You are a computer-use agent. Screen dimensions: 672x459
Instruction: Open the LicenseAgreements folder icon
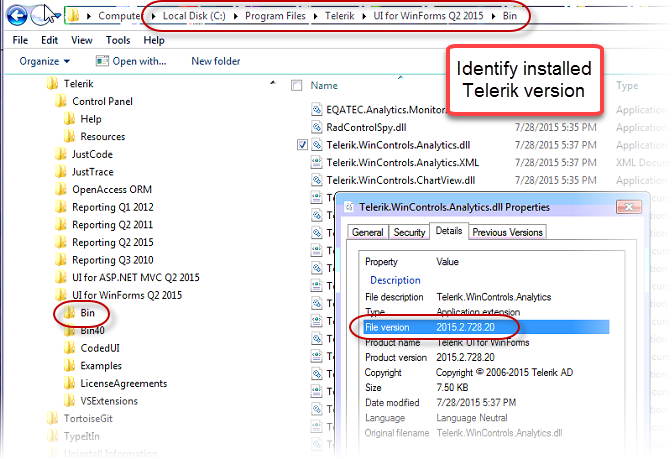point(69,383)
